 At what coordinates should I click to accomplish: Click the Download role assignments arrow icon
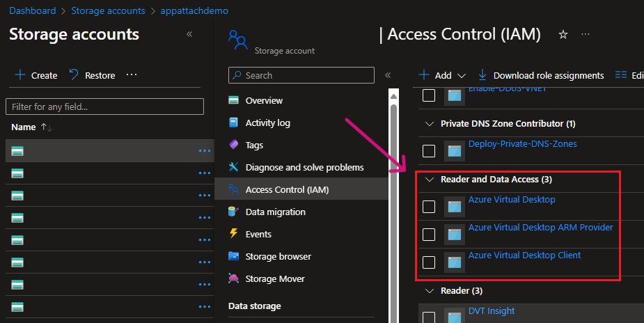click(482, 74)
